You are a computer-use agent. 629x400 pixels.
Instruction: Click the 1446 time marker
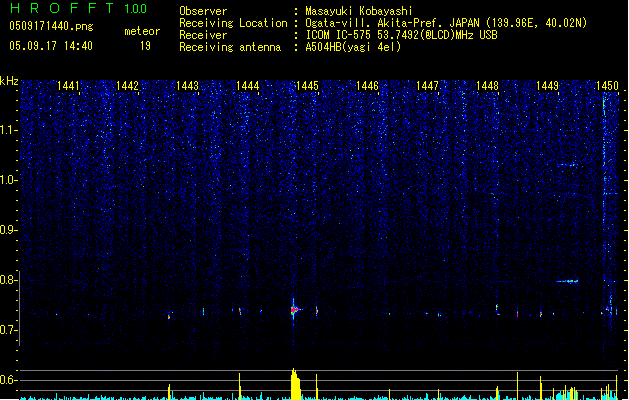point(367,86)
